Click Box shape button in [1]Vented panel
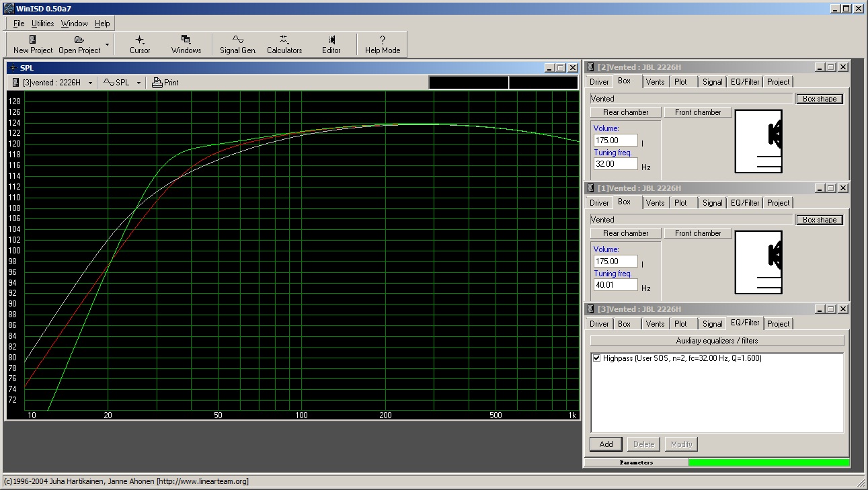Image resolution: width=868 pixels, height=490 pixels. point(819,220)
